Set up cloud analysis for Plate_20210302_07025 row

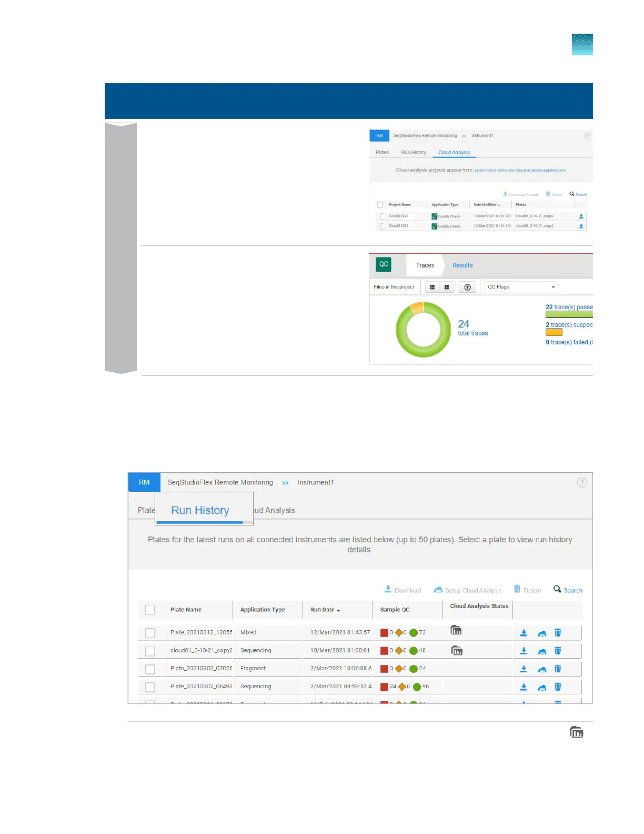point(542,669)
